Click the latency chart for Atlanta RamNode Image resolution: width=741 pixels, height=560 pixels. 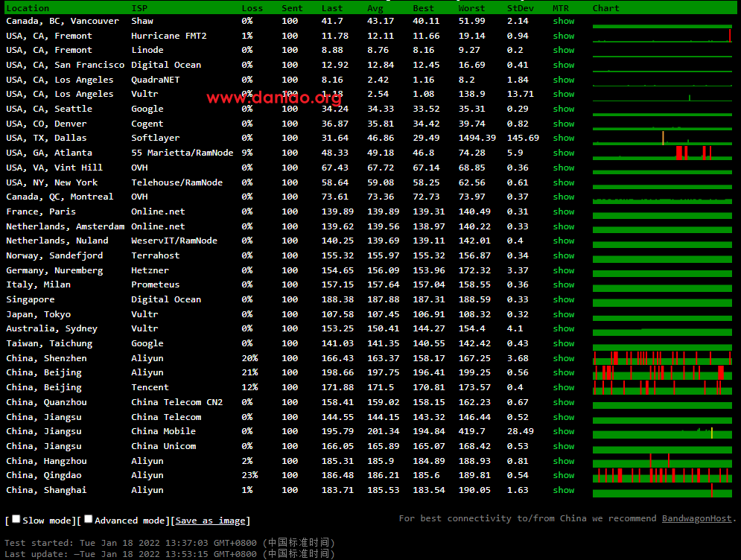(x=662, y=153)
